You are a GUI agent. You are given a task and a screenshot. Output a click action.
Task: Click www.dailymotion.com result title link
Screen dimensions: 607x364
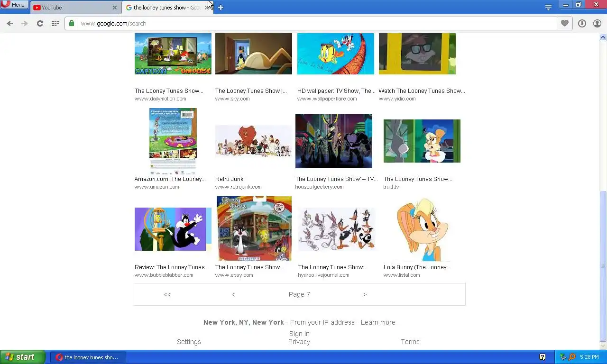coord(169,91)
